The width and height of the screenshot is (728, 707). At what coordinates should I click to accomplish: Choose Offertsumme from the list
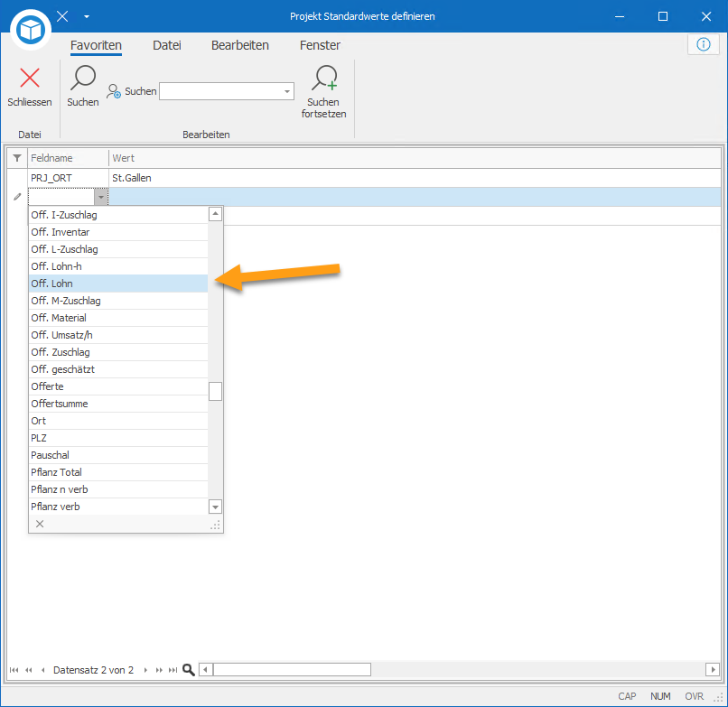tap(118, 404)
